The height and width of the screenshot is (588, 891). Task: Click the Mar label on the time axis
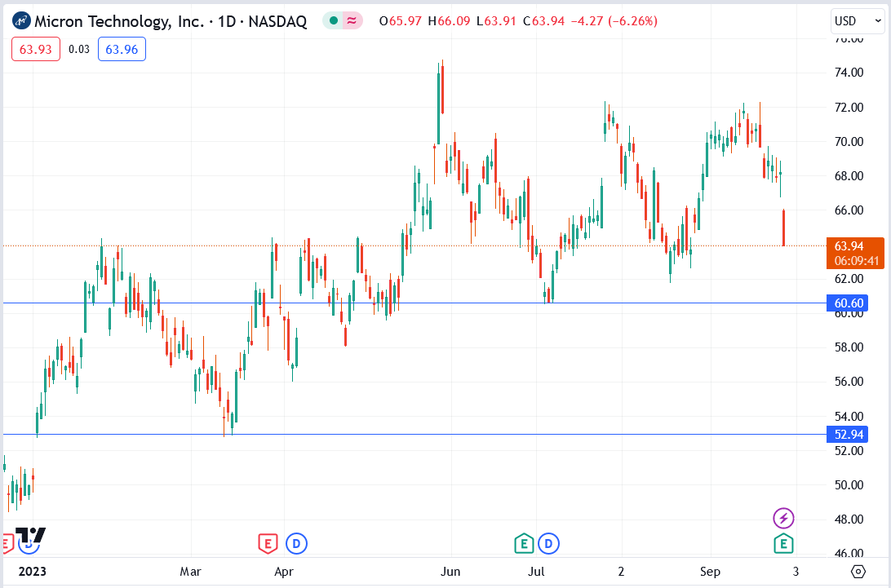coord(190,571)
